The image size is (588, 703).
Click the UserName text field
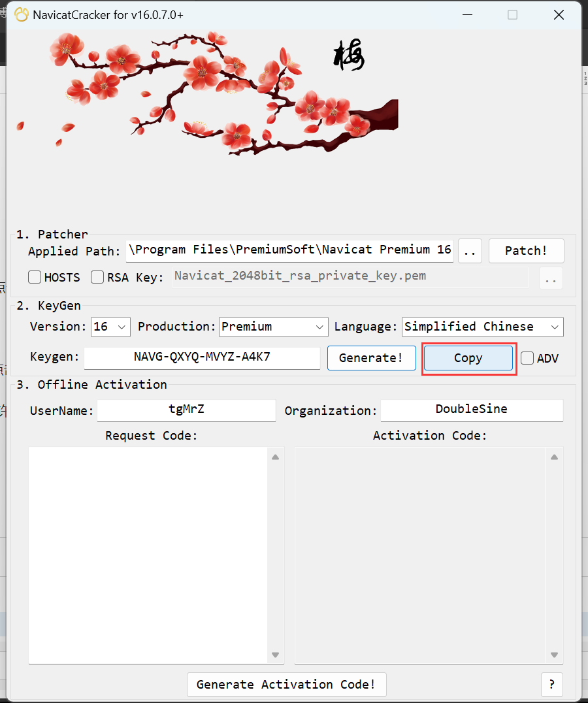coord(186,410)
